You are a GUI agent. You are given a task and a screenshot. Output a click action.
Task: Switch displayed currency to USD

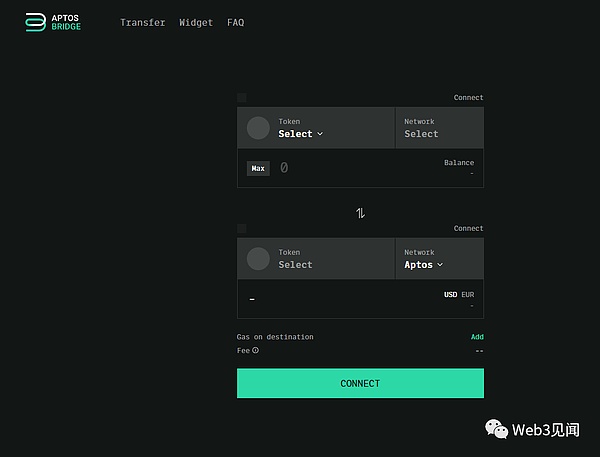pos(450,295)
